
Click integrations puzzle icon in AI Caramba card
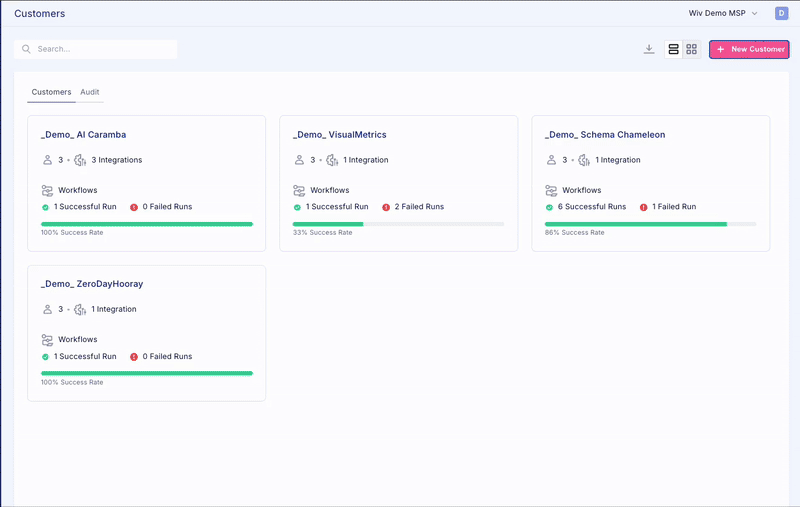[x=80, y=160]
